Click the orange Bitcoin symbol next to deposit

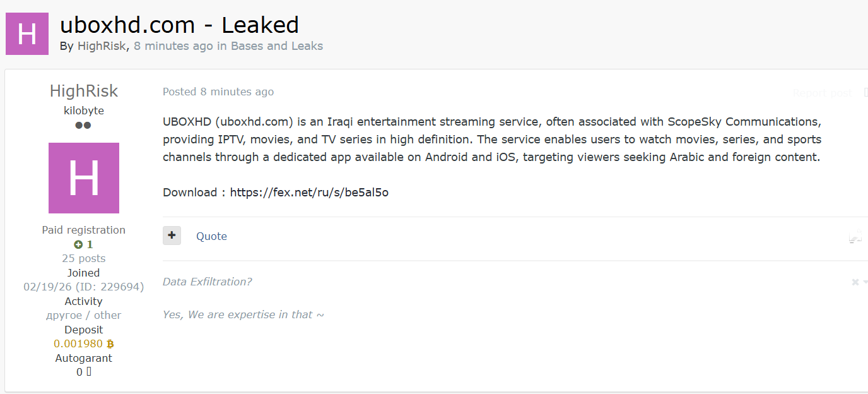coord(110,344)
